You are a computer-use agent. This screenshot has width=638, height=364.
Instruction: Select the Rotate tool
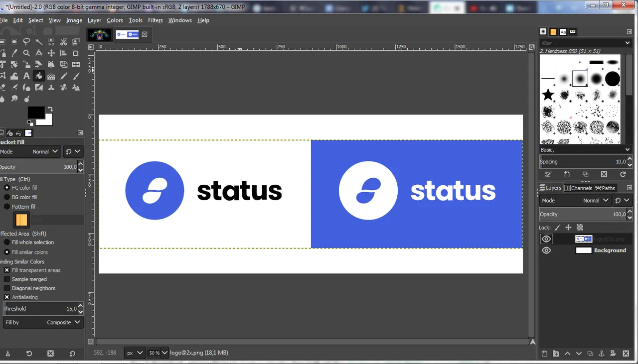14,64
